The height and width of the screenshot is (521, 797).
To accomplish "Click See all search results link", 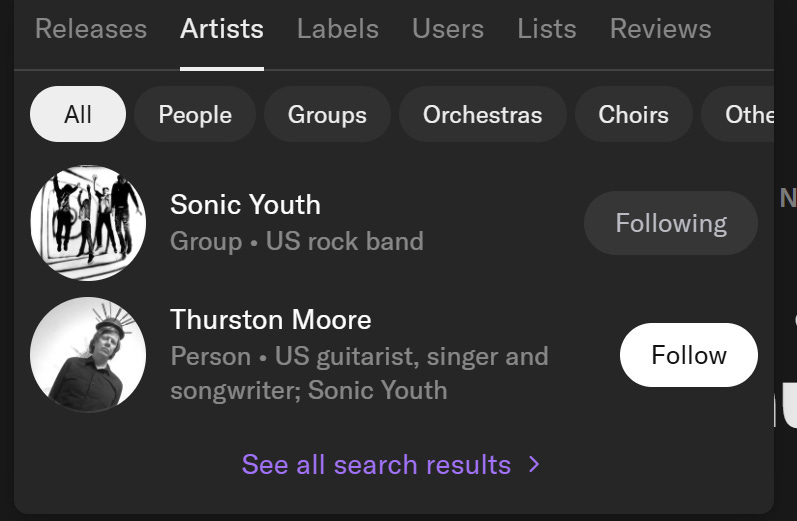I will (x=376, y=465).
